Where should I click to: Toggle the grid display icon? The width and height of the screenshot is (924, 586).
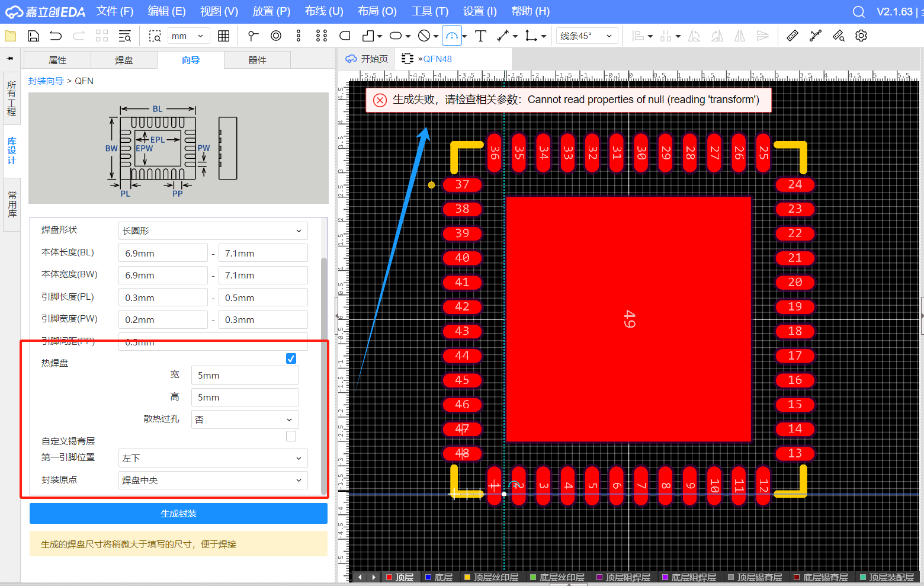(223, 36)
